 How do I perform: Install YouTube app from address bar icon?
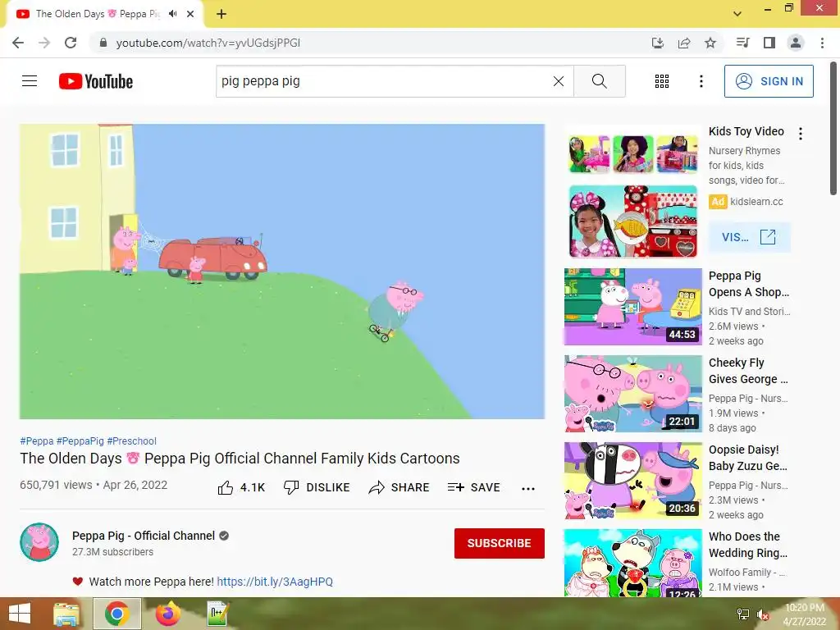(x=657, y=43)
